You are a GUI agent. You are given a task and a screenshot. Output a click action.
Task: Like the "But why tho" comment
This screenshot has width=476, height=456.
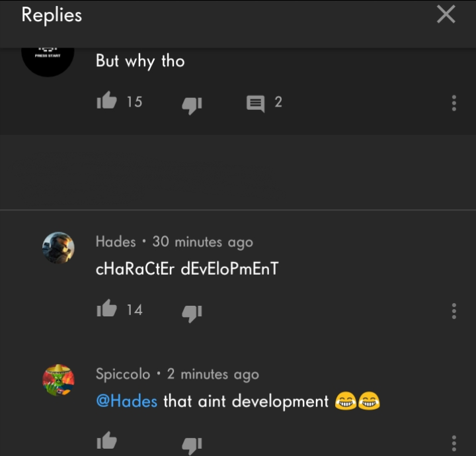(106, 101)
